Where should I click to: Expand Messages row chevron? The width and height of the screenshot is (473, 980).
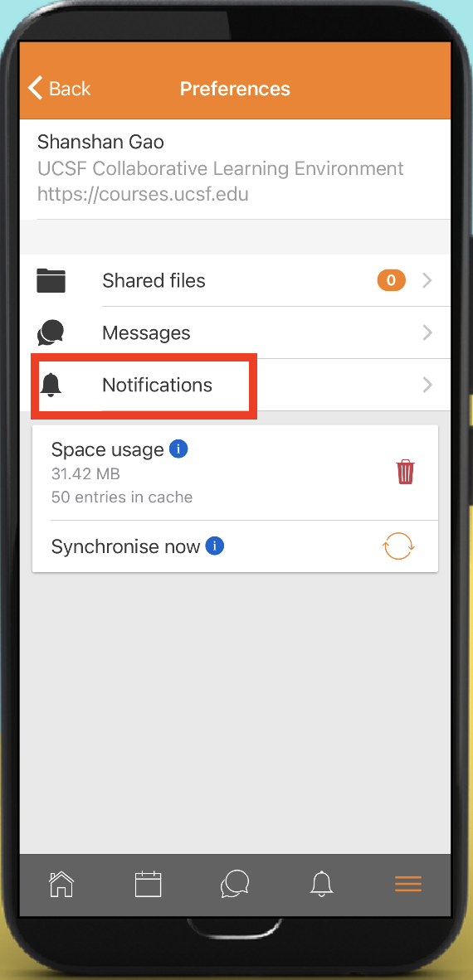pyautogui.click(x=427, y=332)
